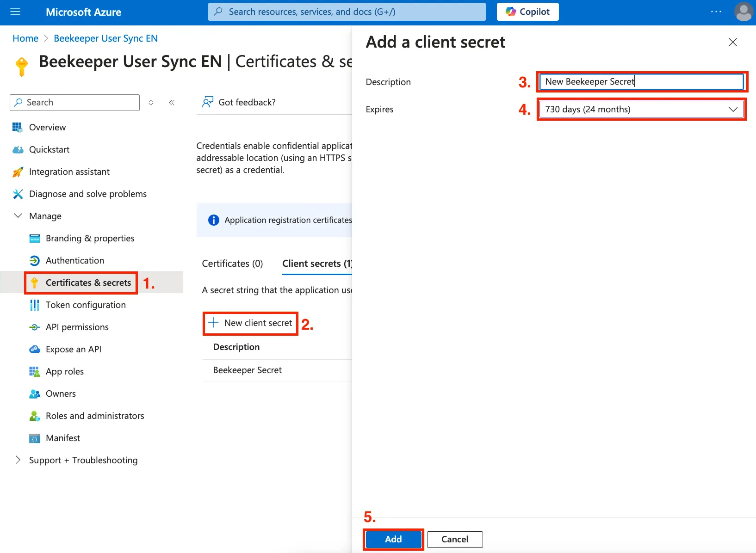The image size is (756, 553).
Task: Collapse the Manage section chevron
Action: 18,216
